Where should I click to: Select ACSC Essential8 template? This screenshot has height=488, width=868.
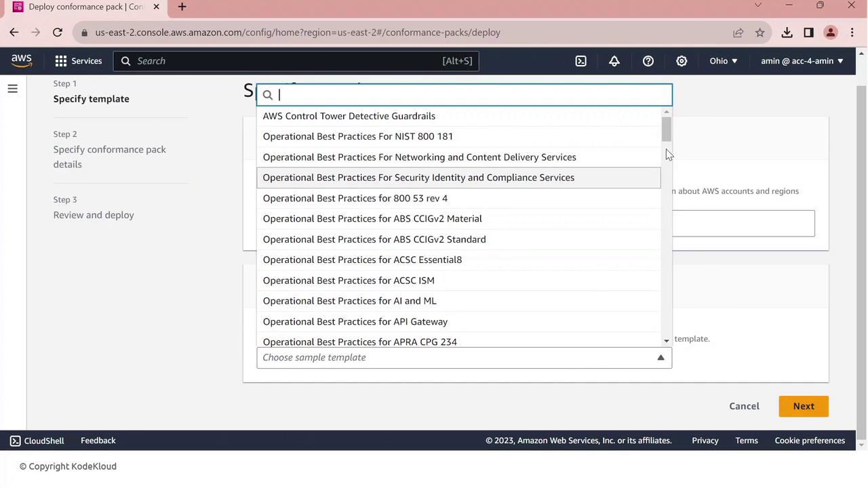(x=458, y=260)
